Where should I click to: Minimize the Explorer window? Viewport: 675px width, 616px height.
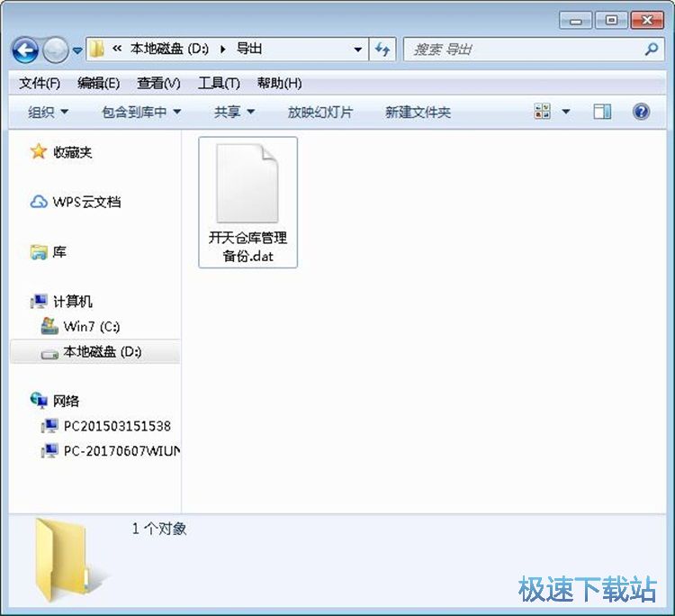576,20
